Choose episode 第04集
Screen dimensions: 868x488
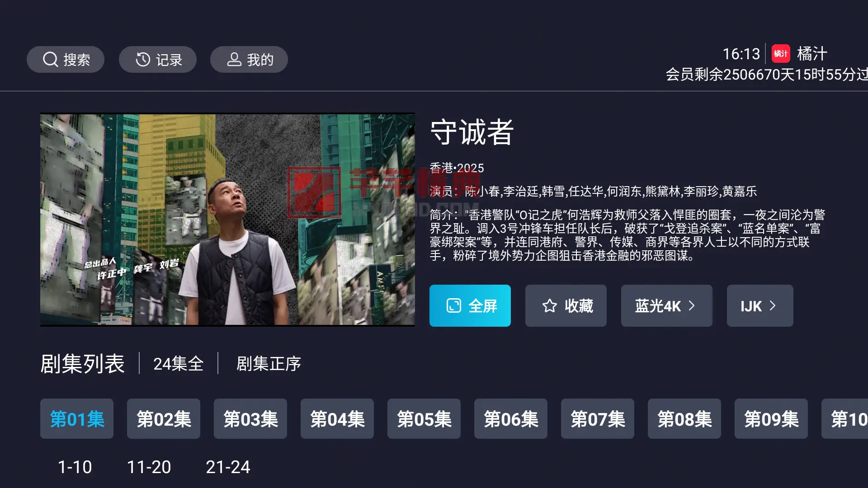337,418
